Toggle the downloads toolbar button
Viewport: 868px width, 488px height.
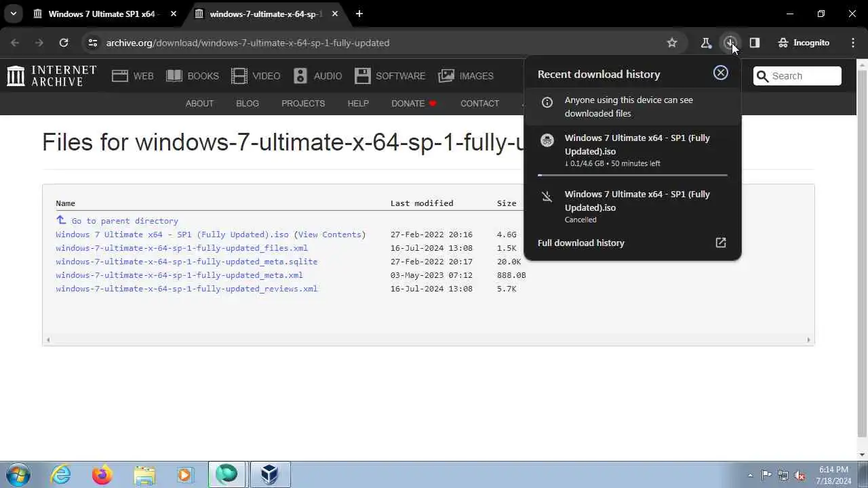(x=730, y=43)
